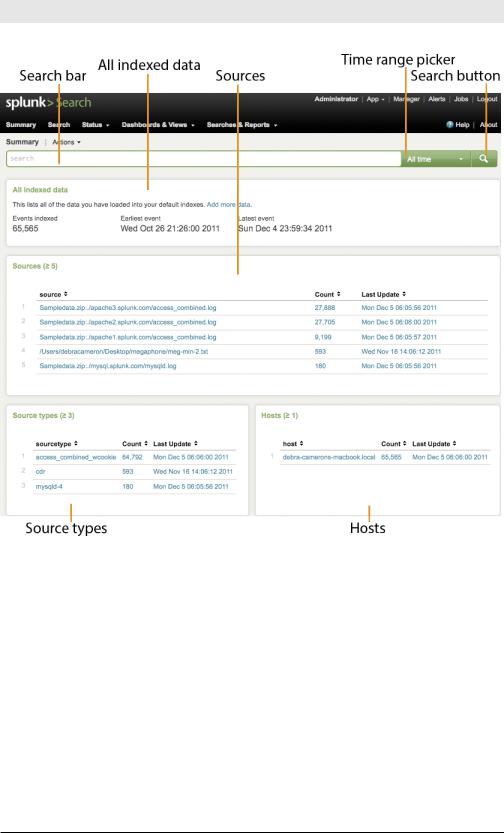Click the 27,888 count value

[x=325, y=308]
